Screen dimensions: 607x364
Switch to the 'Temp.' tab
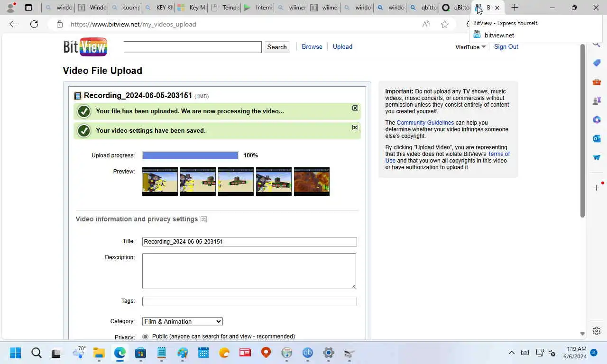coord(224,8)
